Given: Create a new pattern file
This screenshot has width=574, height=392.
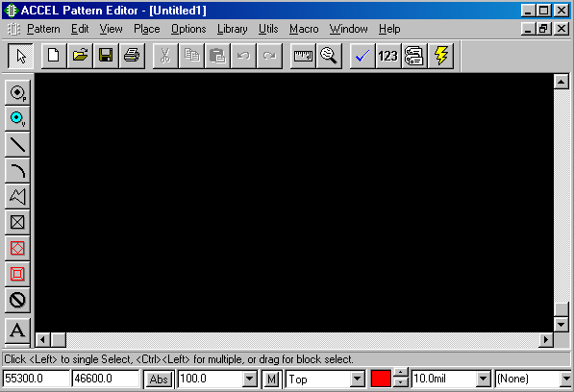Looking at the screenshot, I should (54, 56).
